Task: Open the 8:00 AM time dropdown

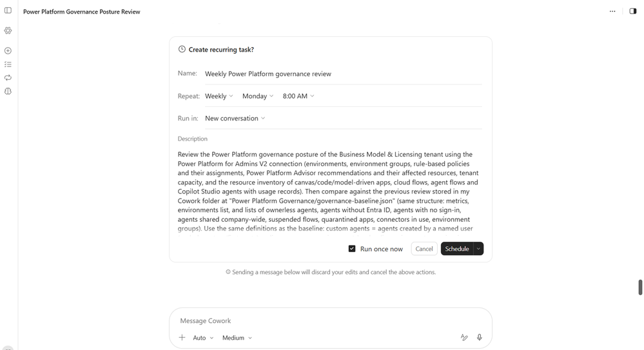Action: (x=298, y=96)
